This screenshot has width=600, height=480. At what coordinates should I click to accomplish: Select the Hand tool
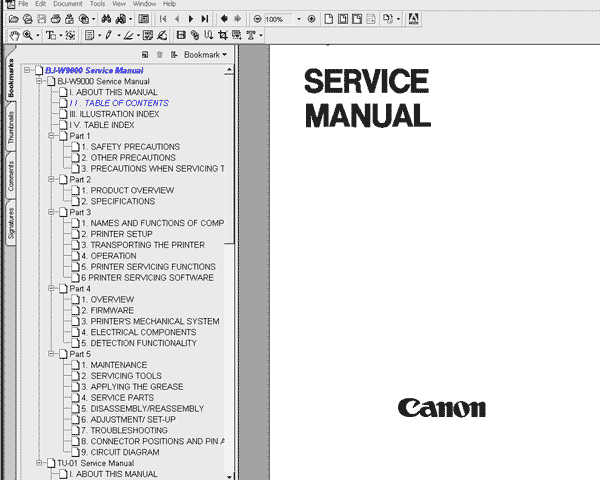pos(14,36)
